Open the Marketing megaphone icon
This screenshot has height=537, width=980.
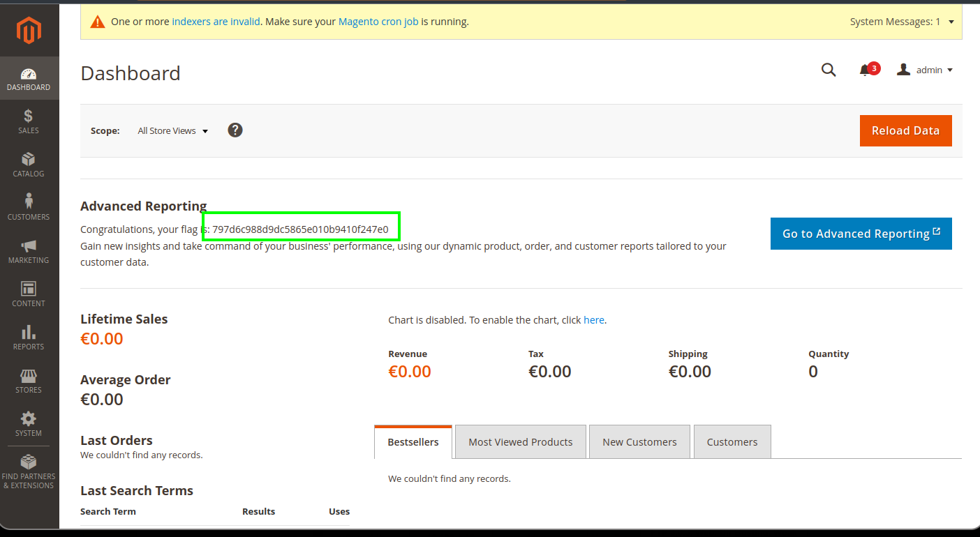point(29,245)
